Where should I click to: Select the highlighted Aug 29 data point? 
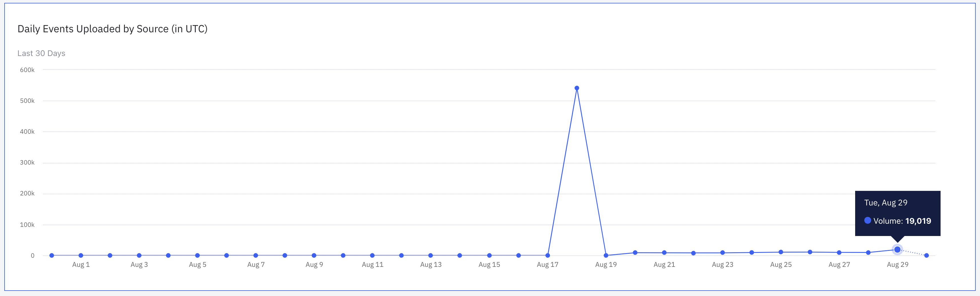pyautogui.click(x=897, y=250)
